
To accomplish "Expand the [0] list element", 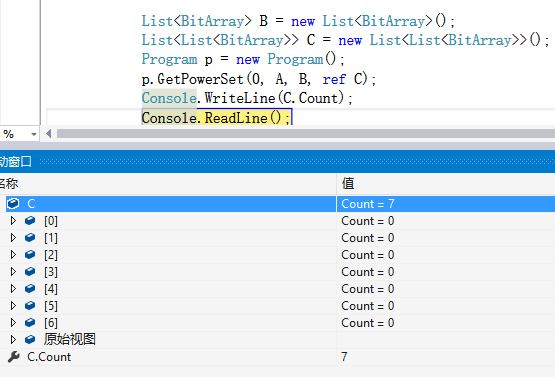I will tap(13, 221).
